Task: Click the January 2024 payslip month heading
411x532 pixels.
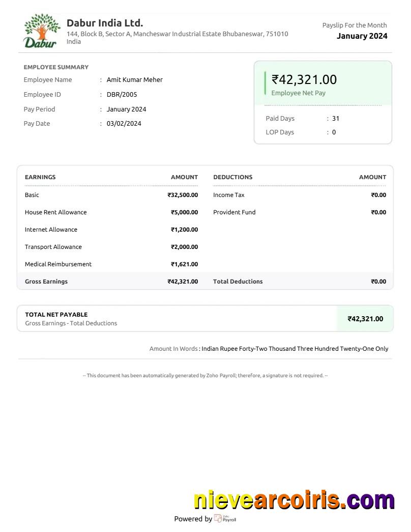Action: coord(362,36)
